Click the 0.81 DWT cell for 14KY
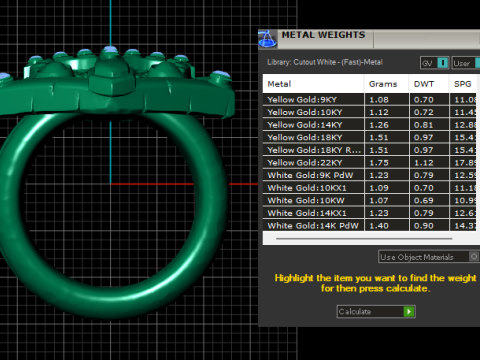 [x=429, y=125]
